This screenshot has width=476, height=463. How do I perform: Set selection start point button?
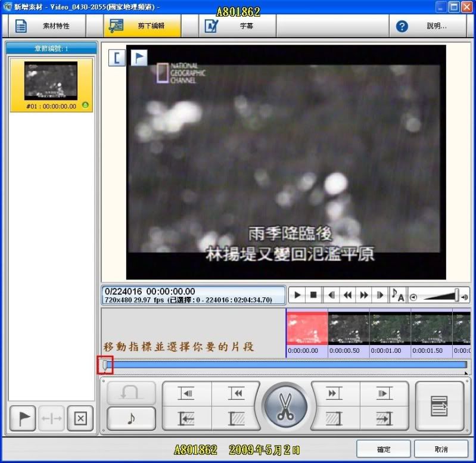click(x=236, y=419)
